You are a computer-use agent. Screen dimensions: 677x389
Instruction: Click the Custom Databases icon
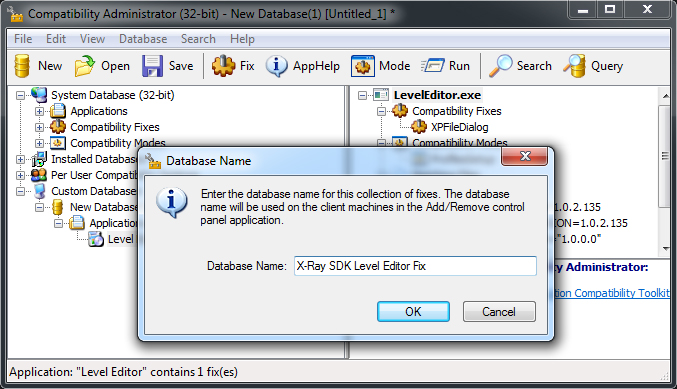click(40, 191)
